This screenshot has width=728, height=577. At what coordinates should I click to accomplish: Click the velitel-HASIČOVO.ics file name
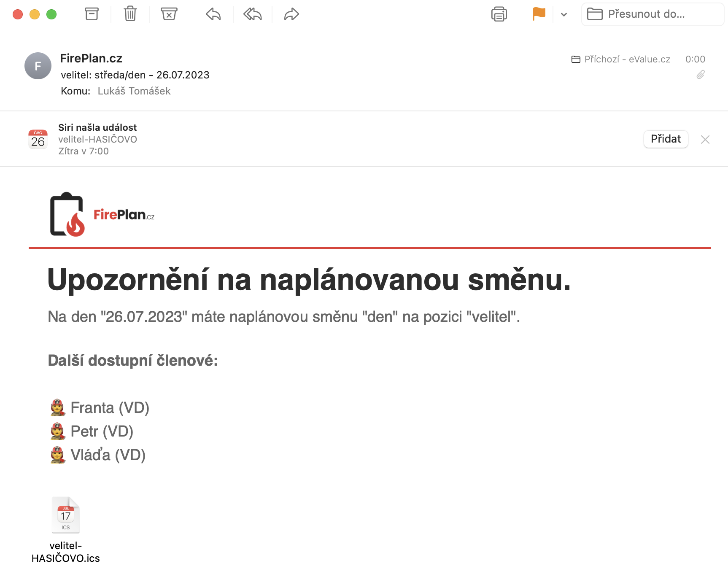click(66, 552)
